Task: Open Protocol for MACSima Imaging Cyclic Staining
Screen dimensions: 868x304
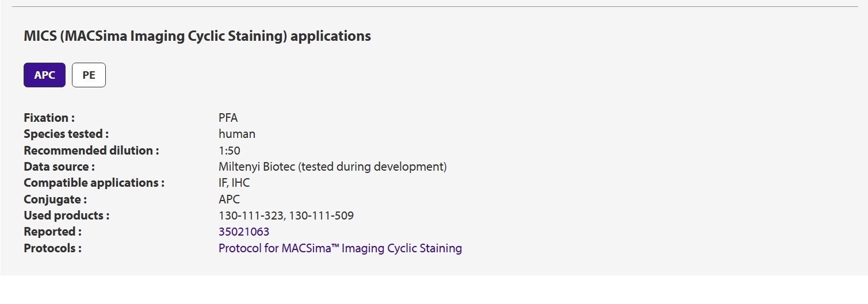Action: point(340,248)
